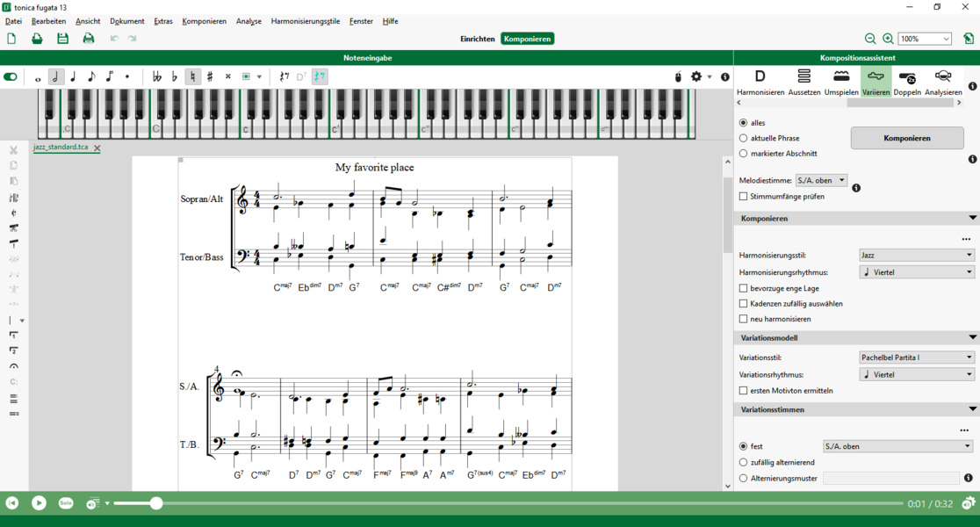The height and width of the screenshot is (527, 980).
Task: Enable 'neu harmonisieren' checkbox
Action: pos(743,319)
